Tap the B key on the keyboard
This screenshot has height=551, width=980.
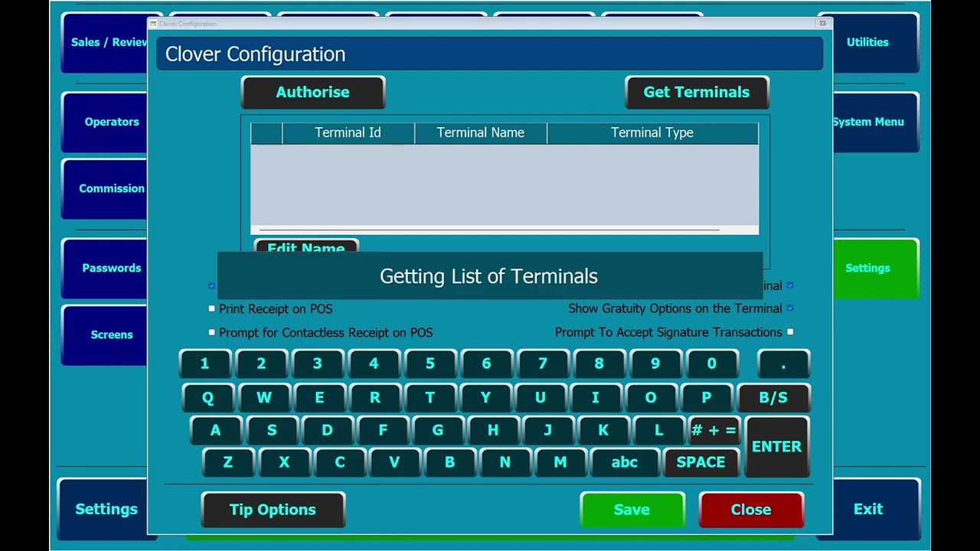450,463
